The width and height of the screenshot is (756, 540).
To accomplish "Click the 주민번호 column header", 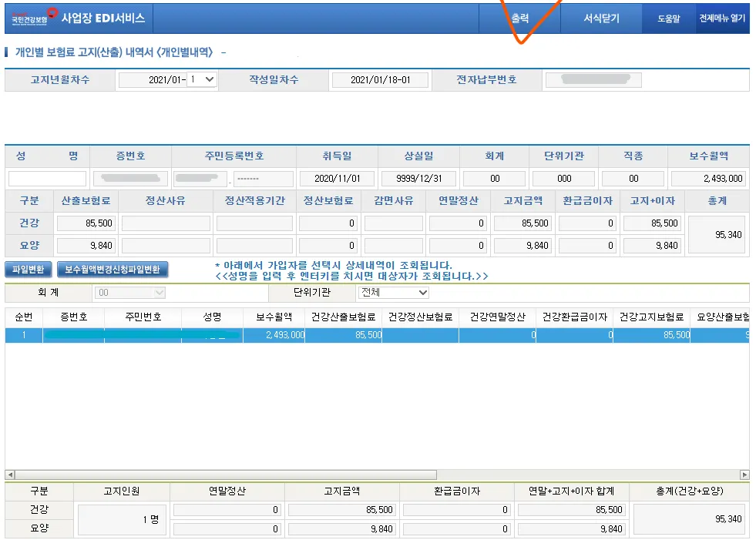I will click(x=143, y=317).
